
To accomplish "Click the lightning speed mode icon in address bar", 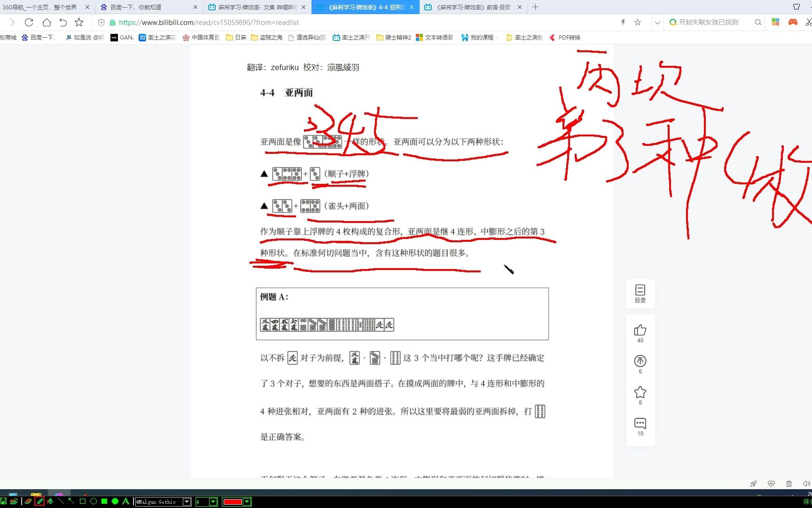I will tap(623, 22).
